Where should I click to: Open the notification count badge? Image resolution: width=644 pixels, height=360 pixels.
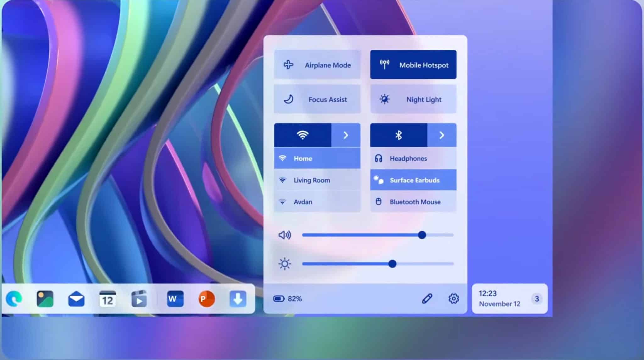(537, 299)
